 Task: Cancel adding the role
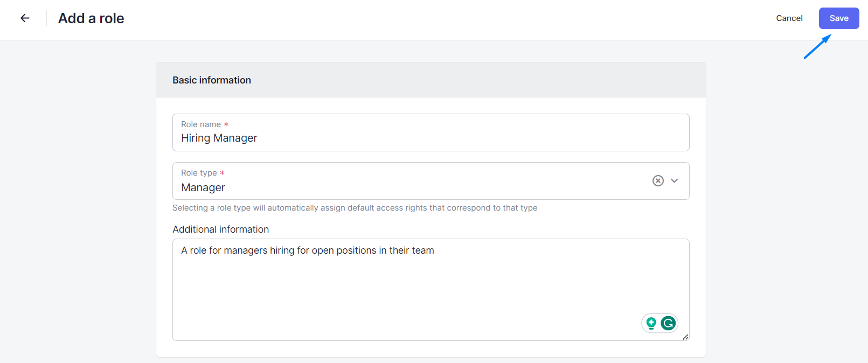pyautogui.click(x=789, y=18)
